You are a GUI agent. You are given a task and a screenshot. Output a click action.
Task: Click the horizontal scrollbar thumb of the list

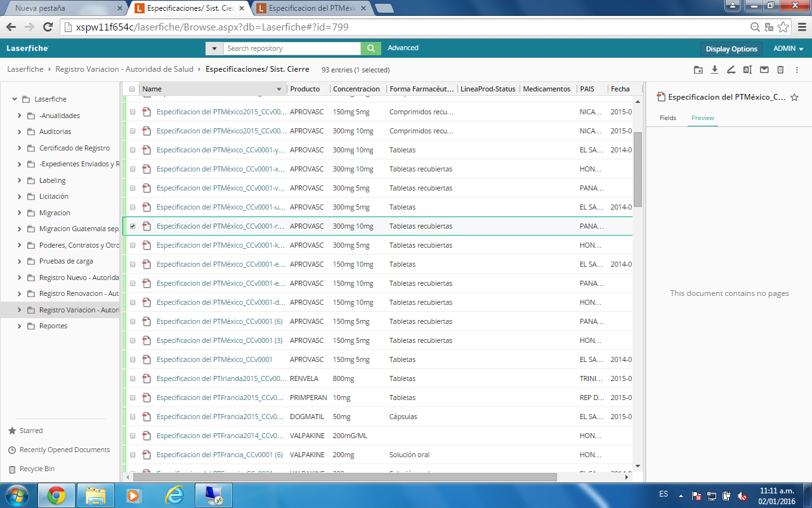click(344, 477)
